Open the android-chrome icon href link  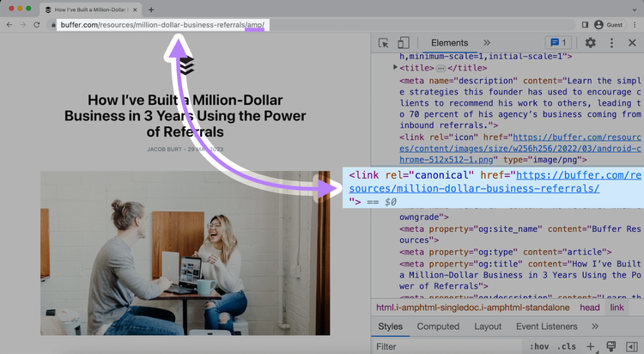tap(519, 149)
